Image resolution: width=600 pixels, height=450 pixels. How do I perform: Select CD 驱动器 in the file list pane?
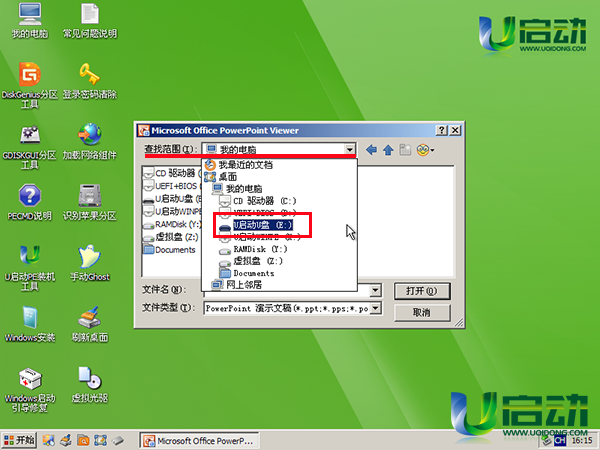pyautogui.click(x=172, y=173)
